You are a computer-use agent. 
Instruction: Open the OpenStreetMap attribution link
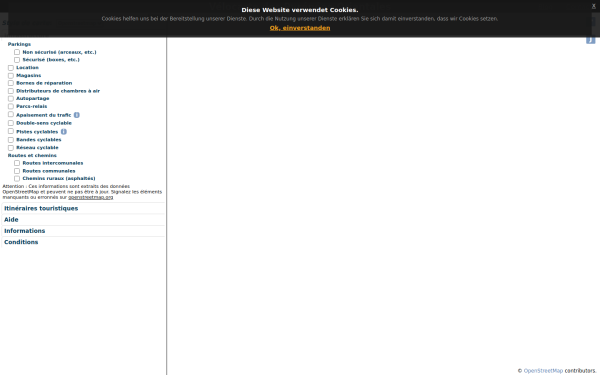click(543, 371)
